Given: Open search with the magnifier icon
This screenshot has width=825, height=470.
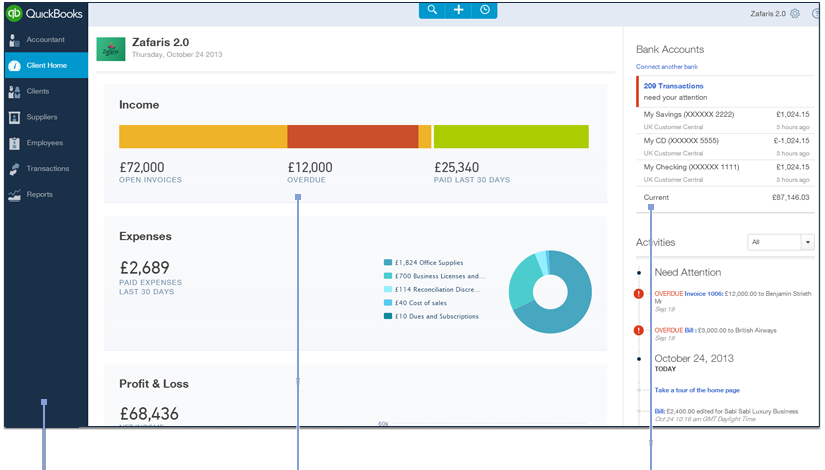Looking at the screenshot, I should 432,10.
